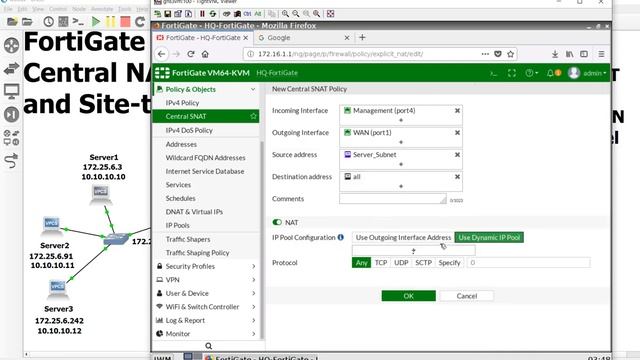640x360 pixels.
Task: Select the GNS3 switches device category icon
Action: point(11,68)
